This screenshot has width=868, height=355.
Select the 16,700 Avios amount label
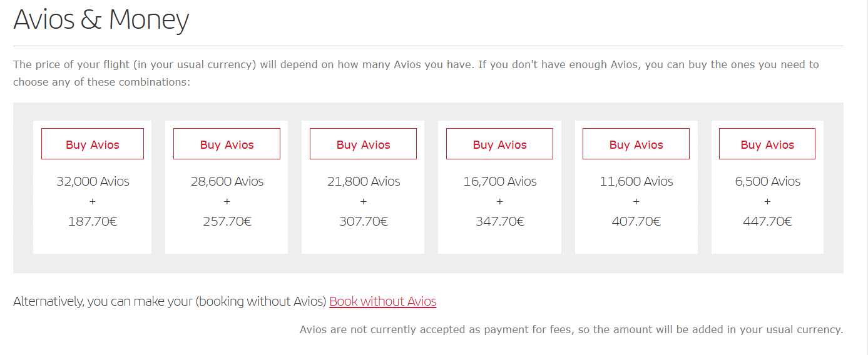point(500,181)
